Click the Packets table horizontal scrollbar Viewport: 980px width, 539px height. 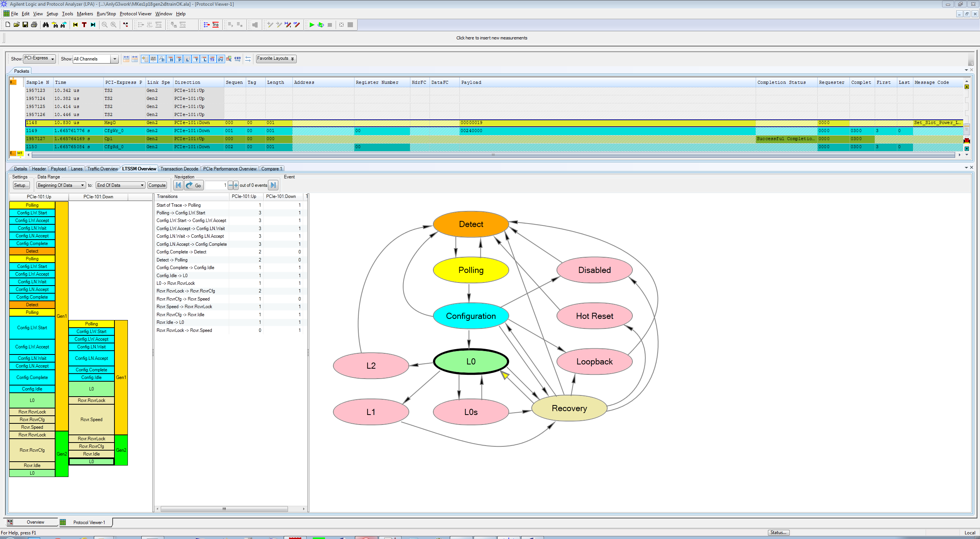[x=493, y=155]
